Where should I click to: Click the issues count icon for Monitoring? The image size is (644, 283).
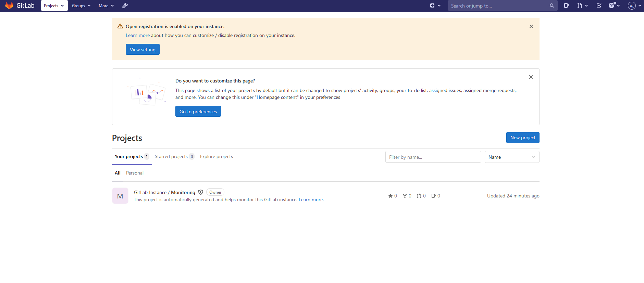click(434, 196)
